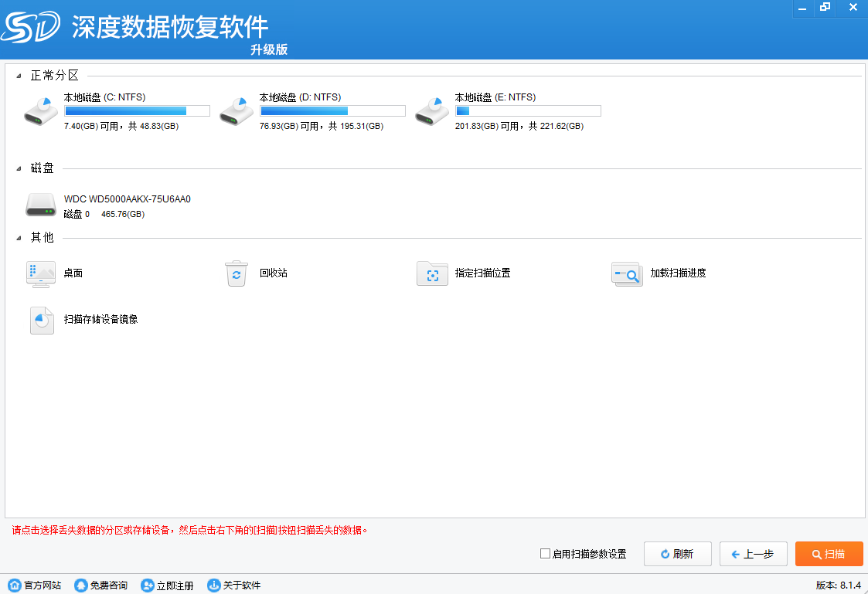The image size is (868, 594).
Task: Select the 本地磁盘 (C: NTFS) label
Action: (104, 97)
